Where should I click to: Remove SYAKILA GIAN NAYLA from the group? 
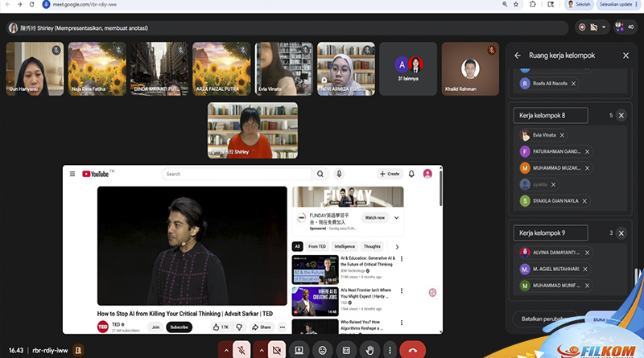point(584,201)
